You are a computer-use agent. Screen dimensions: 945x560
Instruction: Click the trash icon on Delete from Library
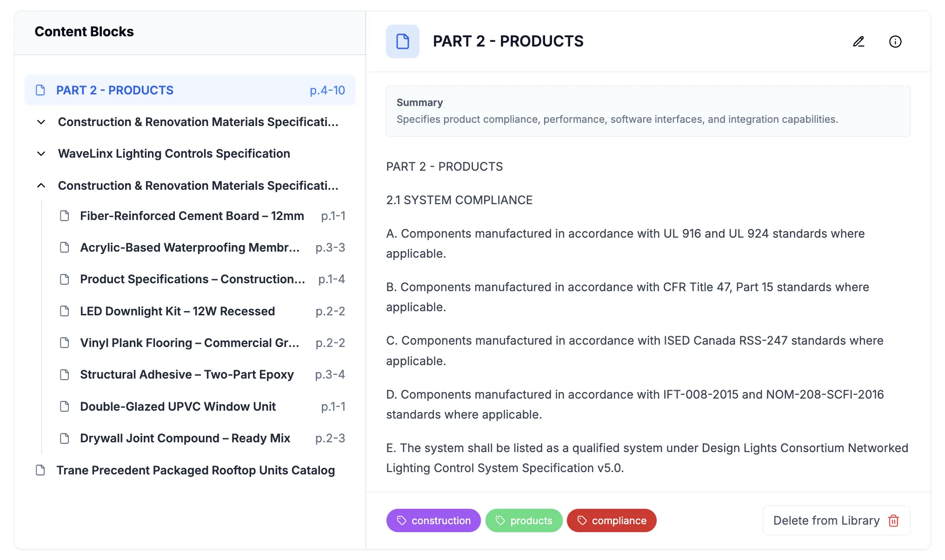tap(894, 520)
